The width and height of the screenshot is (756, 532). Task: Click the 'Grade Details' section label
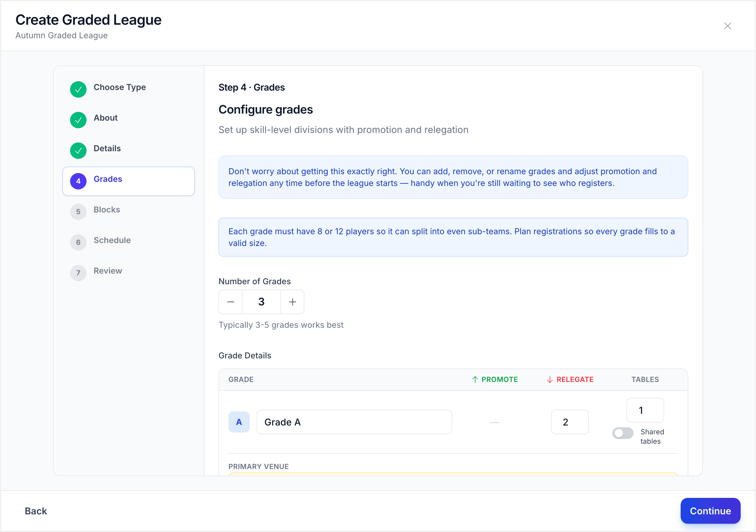click(245, 355)
